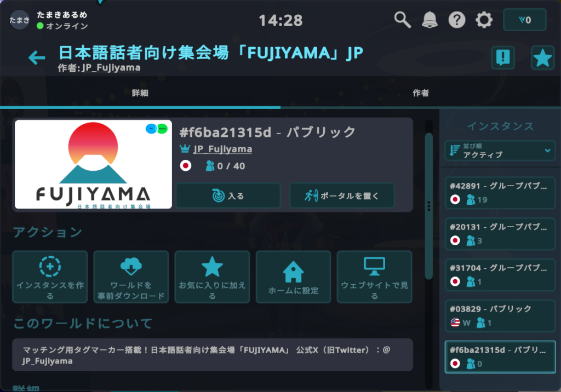Toggle お気に入りに加える star button
This screenshot has height=392, width=561.
point(212,276)
